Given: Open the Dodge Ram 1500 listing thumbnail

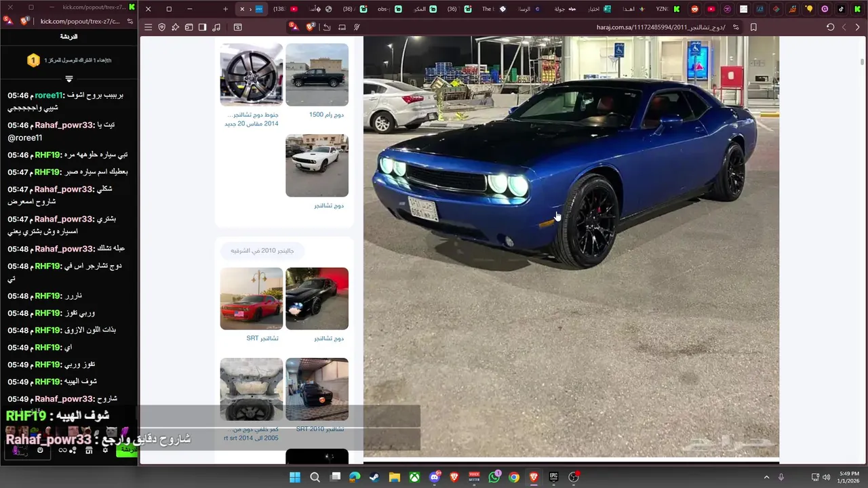Looking at the screenshot, I should [x=317, y=75].
